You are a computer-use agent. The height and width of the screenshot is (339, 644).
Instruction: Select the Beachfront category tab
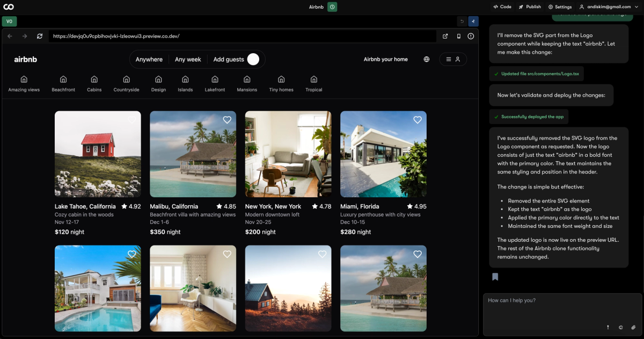63,84
